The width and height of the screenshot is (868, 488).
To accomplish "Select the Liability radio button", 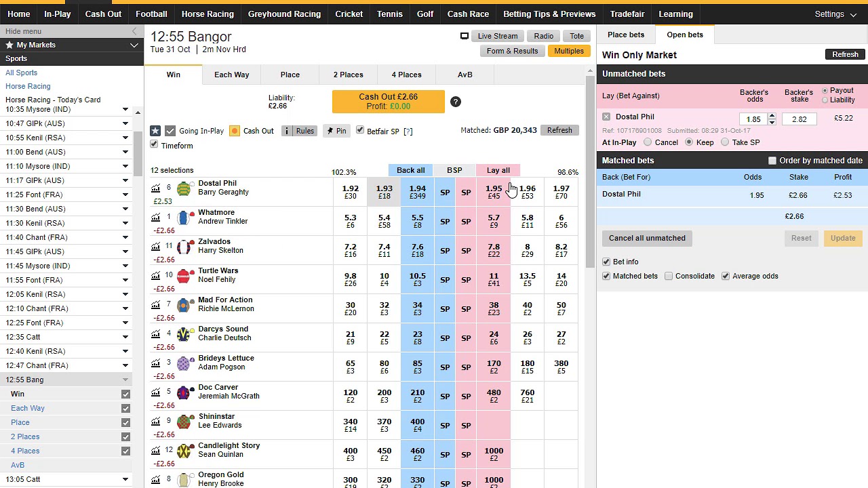I will pyautogui.click(x=825, y=100).
